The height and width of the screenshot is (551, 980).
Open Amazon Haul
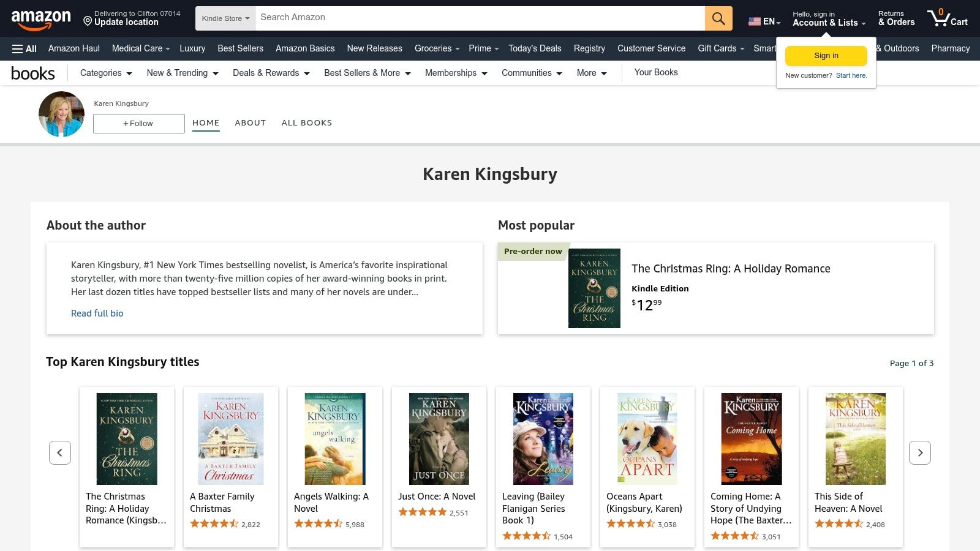click(74, 48)
